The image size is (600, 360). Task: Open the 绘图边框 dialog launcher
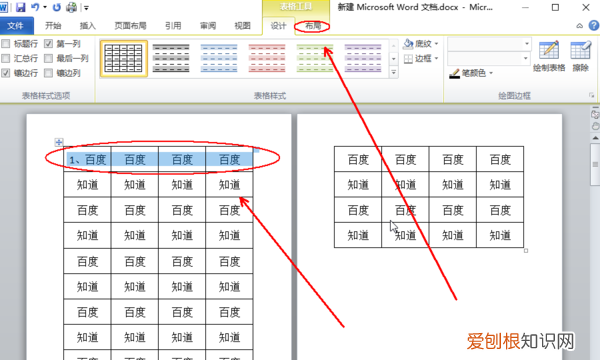click(x=592, y=95)
